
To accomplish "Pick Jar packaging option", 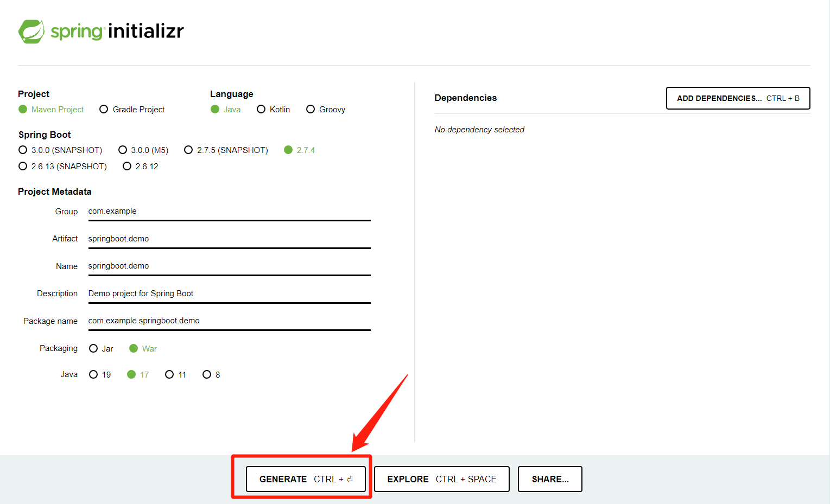I will pyautogui.click(x=101, y=349).
